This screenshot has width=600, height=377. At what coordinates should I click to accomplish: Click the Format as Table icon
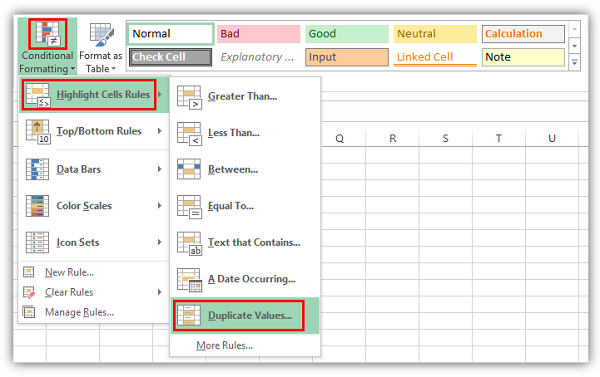101,34
